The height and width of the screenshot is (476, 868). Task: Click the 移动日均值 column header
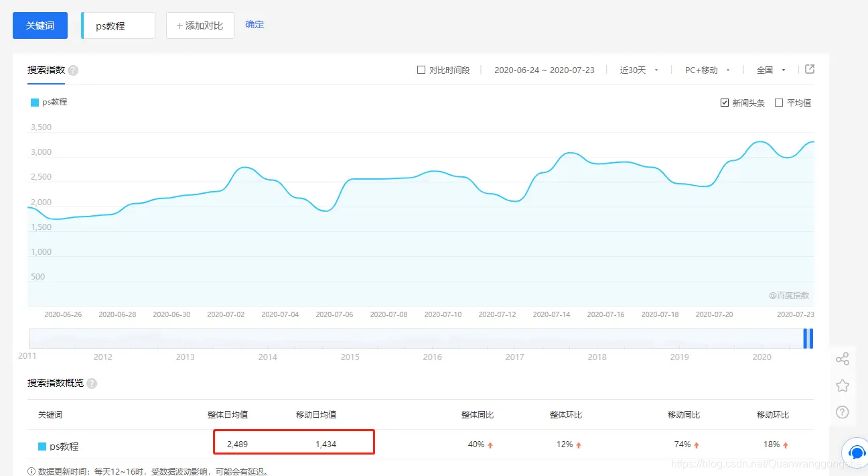pyautogui.click(x=316, y=415)
